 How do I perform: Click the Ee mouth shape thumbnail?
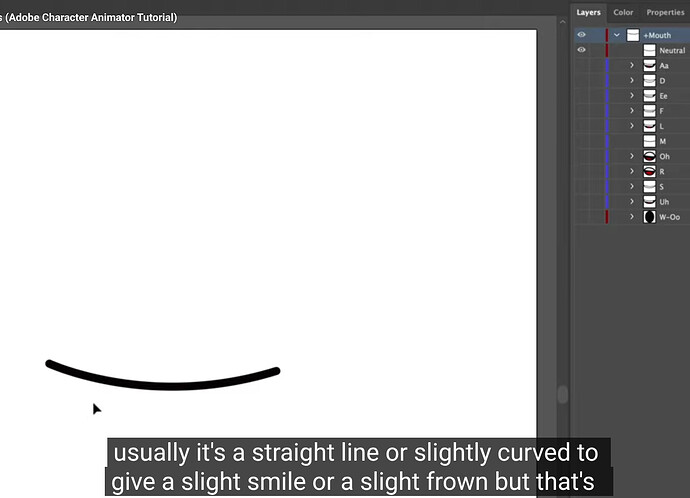pyautogui.click(x=649, y=96)
